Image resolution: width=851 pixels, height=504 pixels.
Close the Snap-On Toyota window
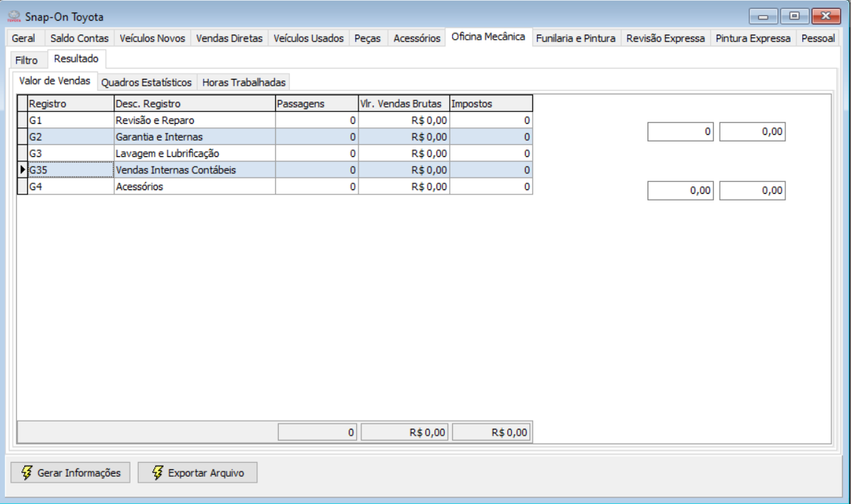(826, 16)
